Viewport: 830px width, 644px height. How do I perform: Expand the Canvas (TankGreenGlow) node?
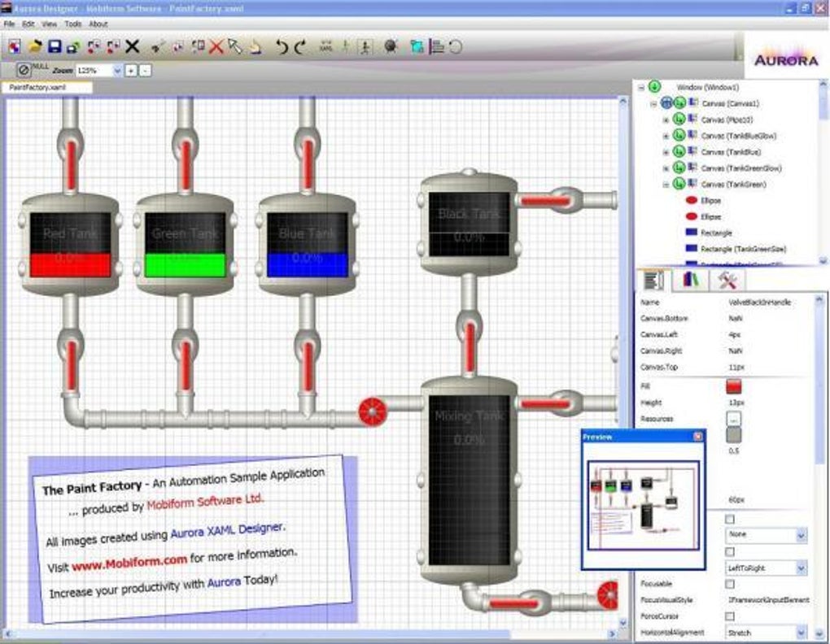click(x=666, y=168)
